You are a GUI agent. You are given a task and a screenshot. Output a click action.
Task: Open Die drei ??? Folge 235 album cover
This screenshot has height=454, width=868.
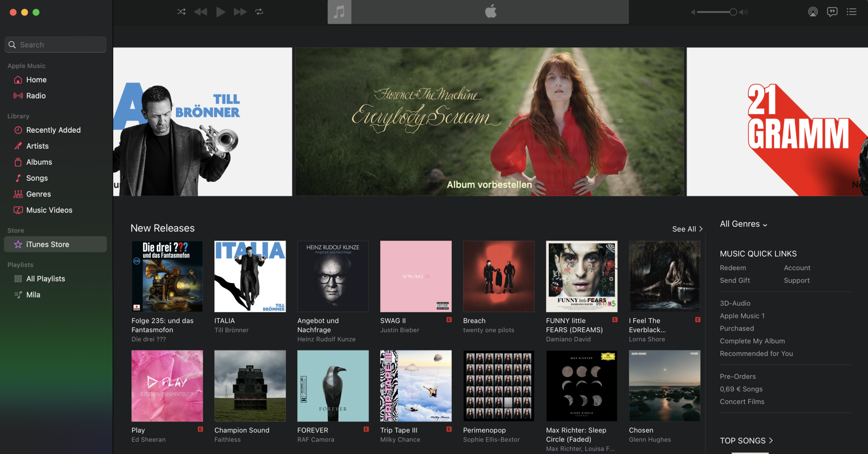[x=167, y=277]
